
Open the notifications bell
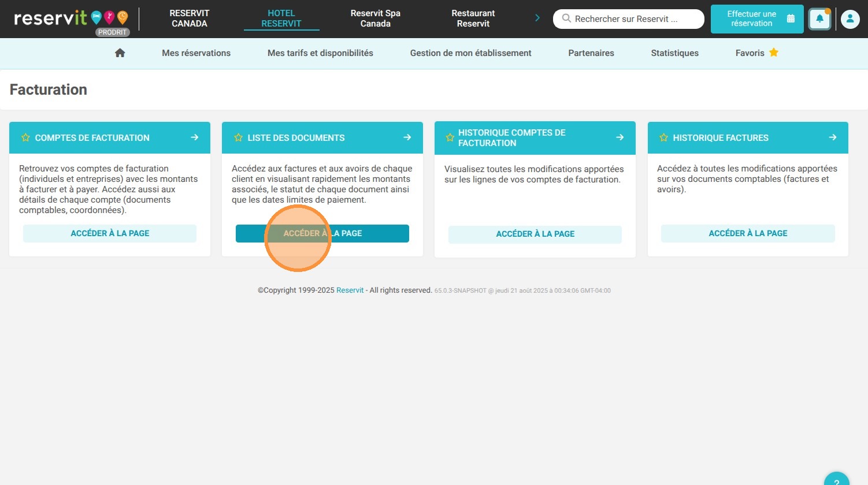pos(819,19)
